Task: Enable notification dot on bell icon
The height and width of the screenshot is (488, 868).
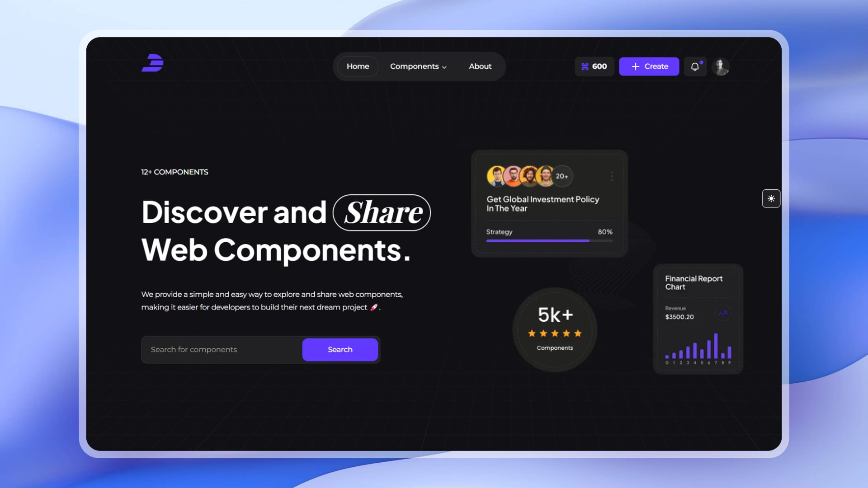Action: pyautogui.click(x=700, y=62)
